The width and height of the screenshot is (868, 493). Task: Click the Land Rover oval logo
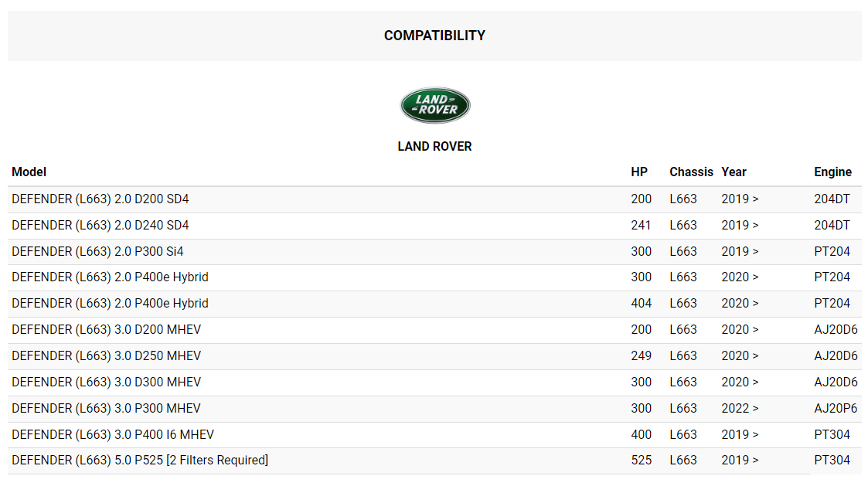click(x=434, y=105)
